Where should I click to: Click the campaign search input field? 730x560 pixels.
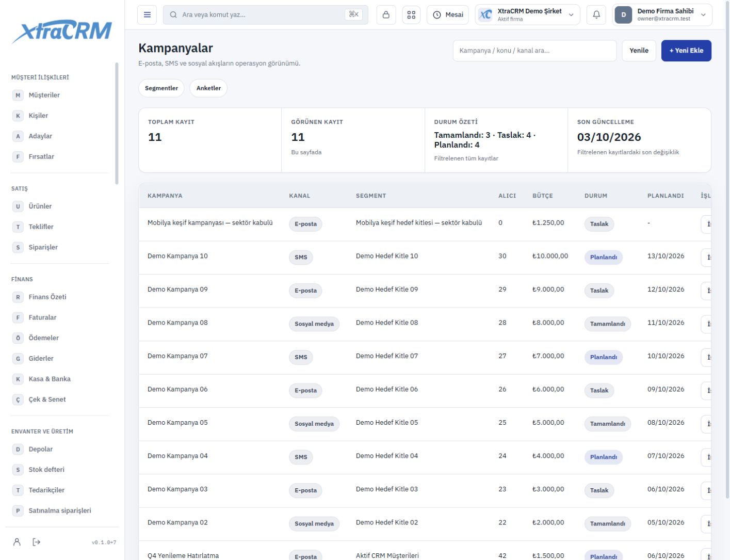[x=534, y=51]
